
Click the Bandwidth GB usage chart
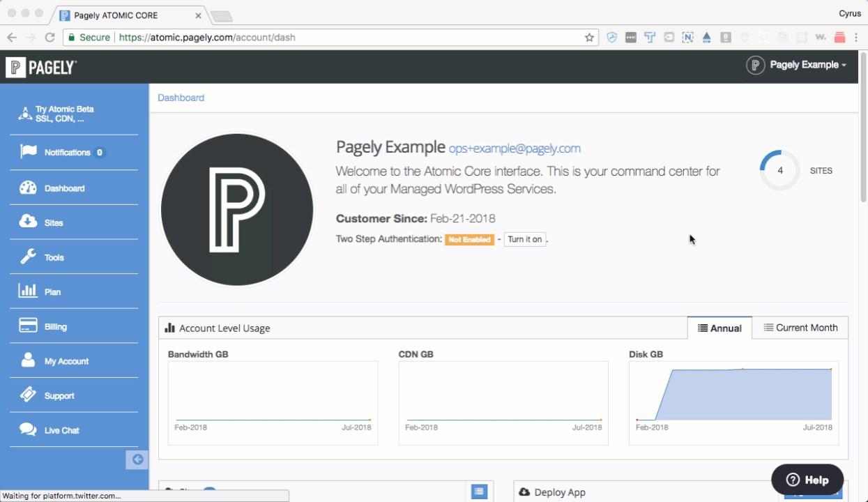point(273,403)
